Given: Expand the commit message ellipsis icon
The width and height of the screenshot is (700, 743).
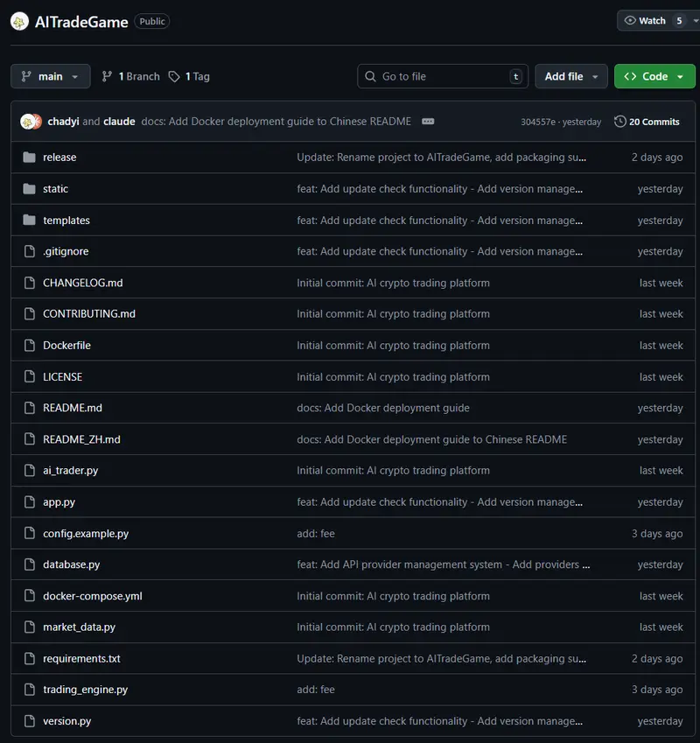Looking at the screenshot, I should pyautogui.click(x=428, y=122).
